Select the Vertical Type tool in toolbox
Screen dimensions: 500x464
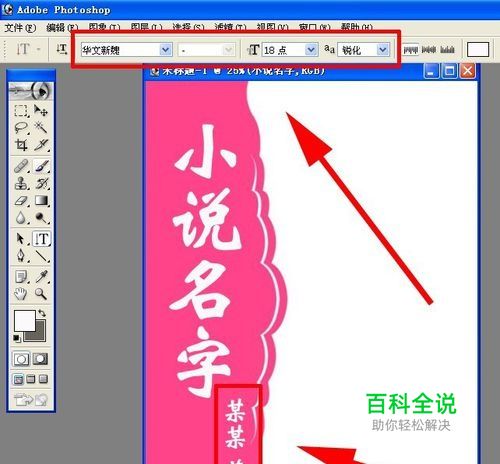coord(41,239)
